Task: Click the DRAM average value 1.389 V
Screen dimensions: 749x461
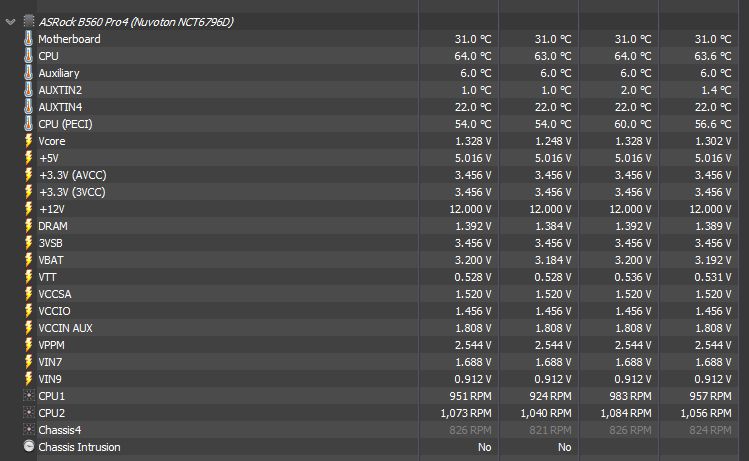Action: [713, 226]
